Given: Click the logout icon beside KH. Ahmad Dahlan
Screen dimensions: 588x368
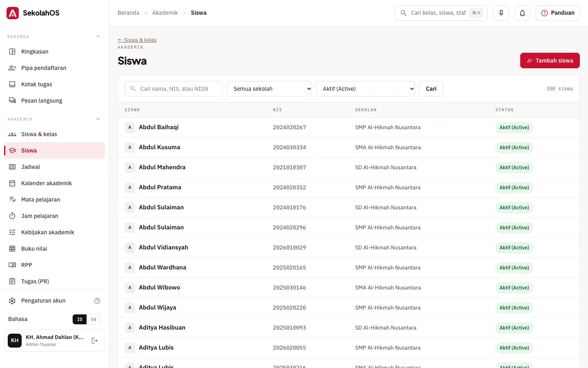Looking at the screenshot, I should tap(95, 341).
